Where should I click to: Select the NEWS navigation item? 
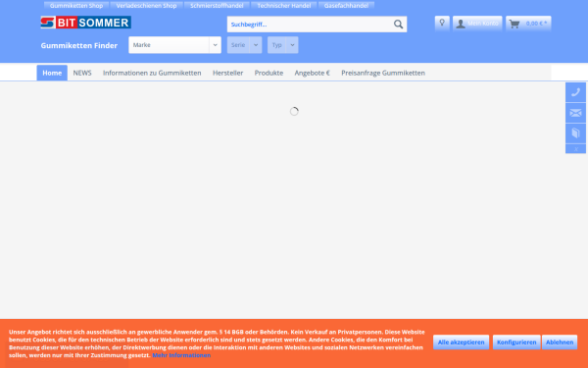[82, 73]
